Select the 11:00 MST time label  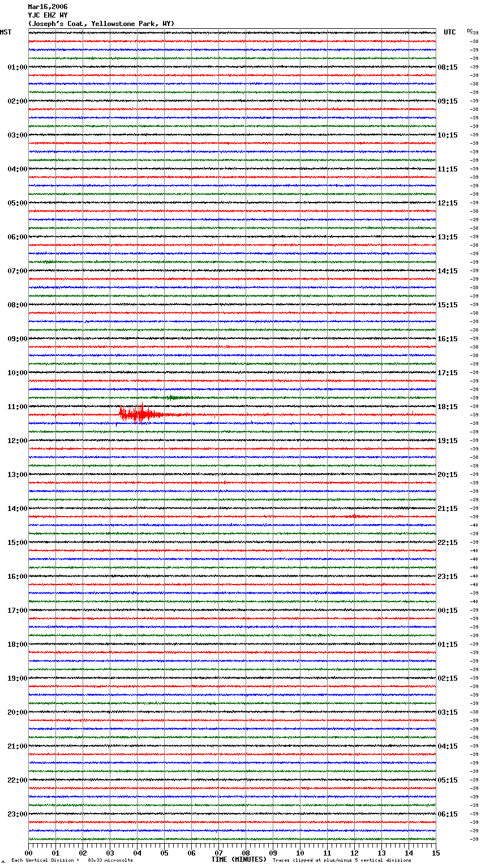click(x=18, y=407)
